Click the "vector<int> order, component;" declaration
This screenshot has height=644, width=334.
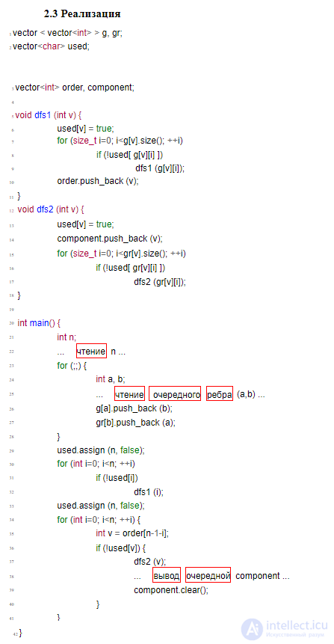point(75,87)
